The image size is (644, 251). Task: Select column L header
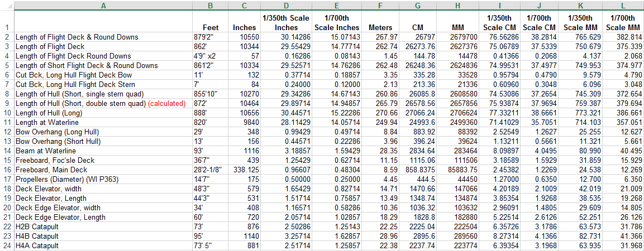coord(623,6)
